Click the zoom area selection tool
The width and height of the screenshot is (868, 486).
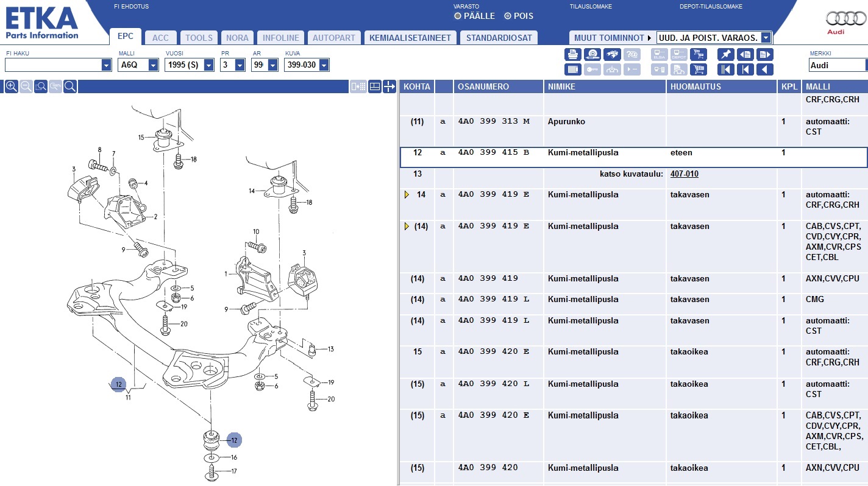[41, 86]
